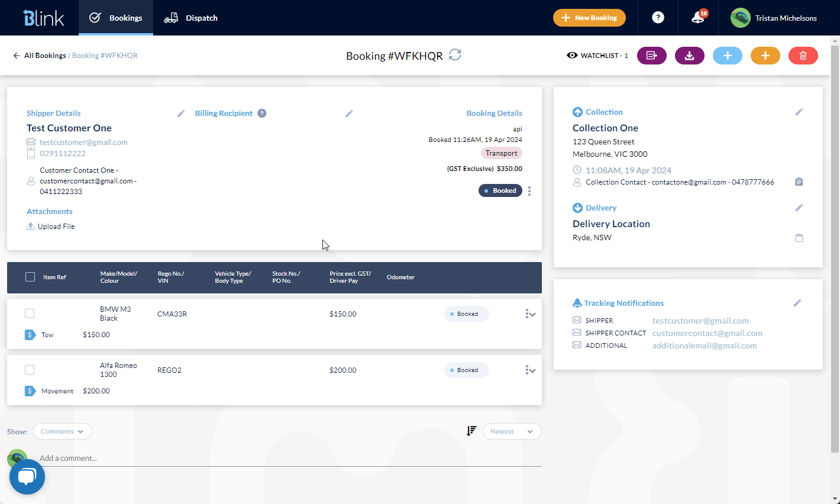Switch to the Dispatch tab

[190, 18]
